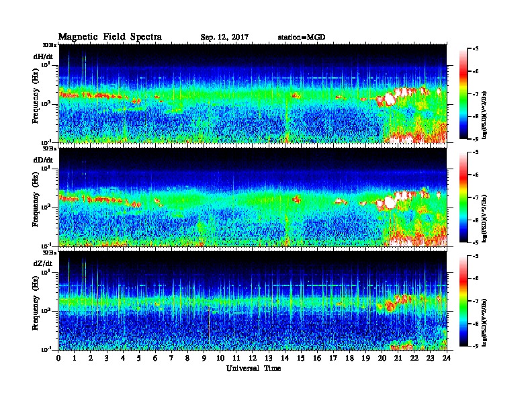This screenshot has width=532, height=411.
Task: Click inside the dZ/dt spectrogram plot
Action: (x=253, y=300)
